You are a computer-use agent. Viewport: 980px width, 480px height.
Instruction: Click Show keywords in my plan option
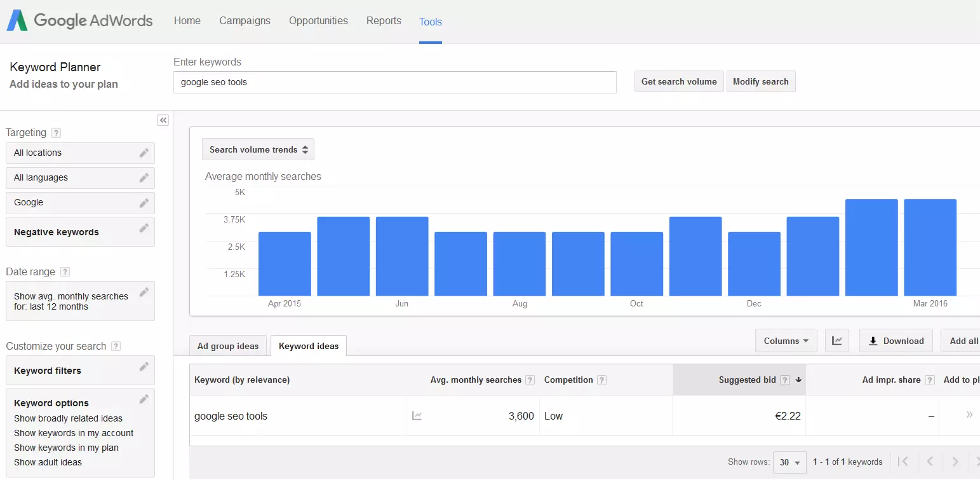pos(66,448)
